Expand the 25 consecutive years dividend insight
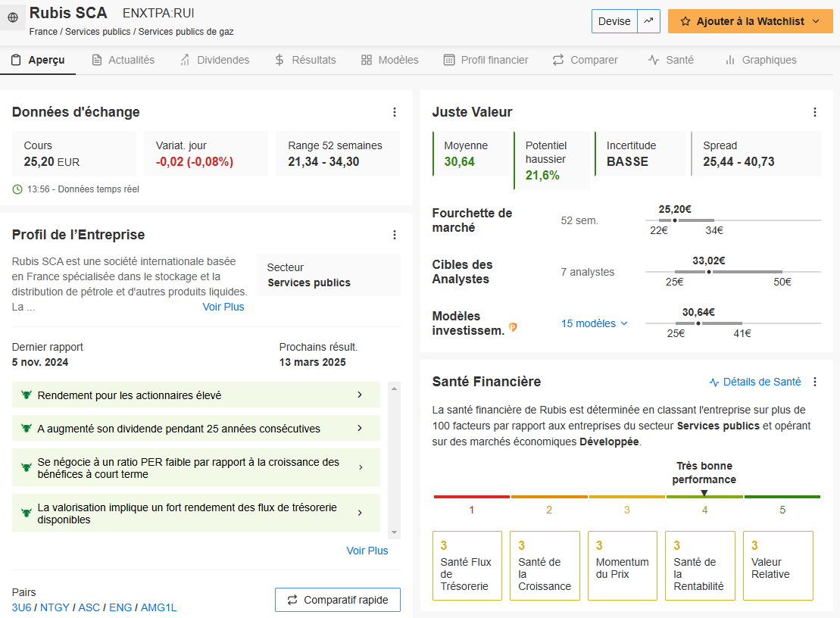 (196, 429)
